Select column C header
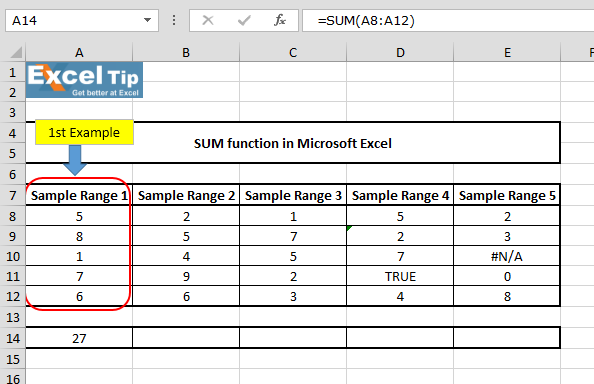This screenshot has height=384, width=594. [x=293, y=52]
